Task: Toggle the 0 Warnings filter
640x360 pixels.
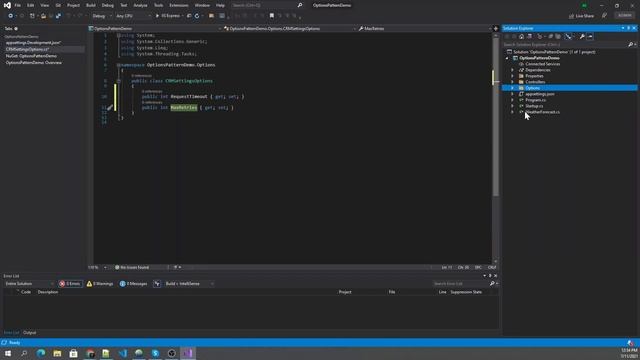Action: click(100, 284)
